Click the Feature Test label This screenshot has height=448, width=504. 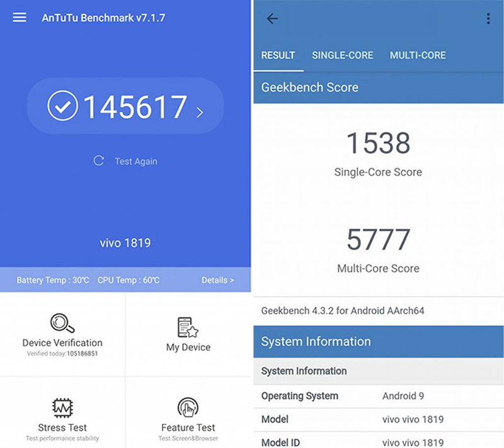coord(188,428)
